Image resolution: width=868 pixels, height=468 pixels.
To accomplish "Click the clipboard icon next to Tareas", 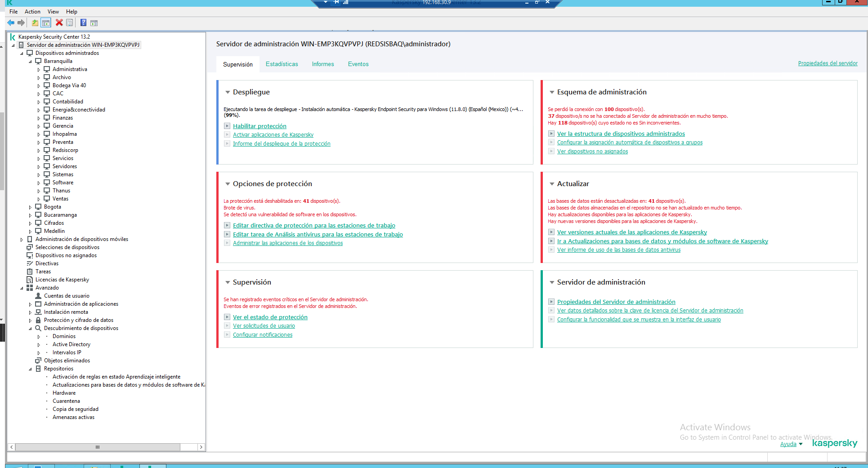I will [30, 272].
